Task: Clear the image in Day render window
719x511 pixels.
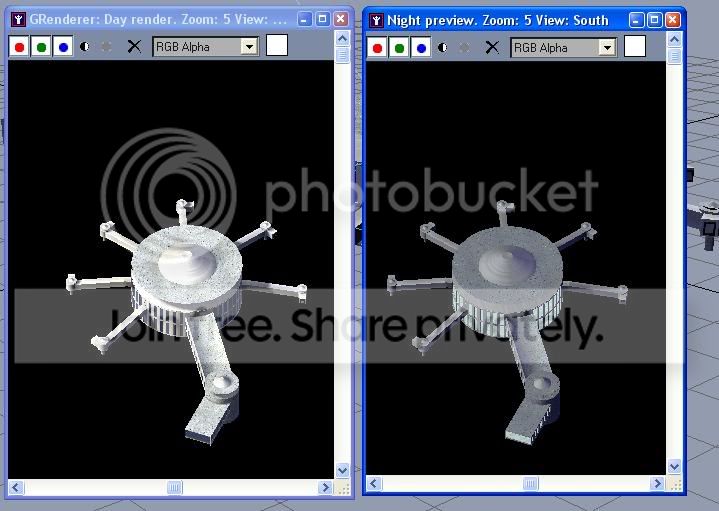Action: coord(134,46)
